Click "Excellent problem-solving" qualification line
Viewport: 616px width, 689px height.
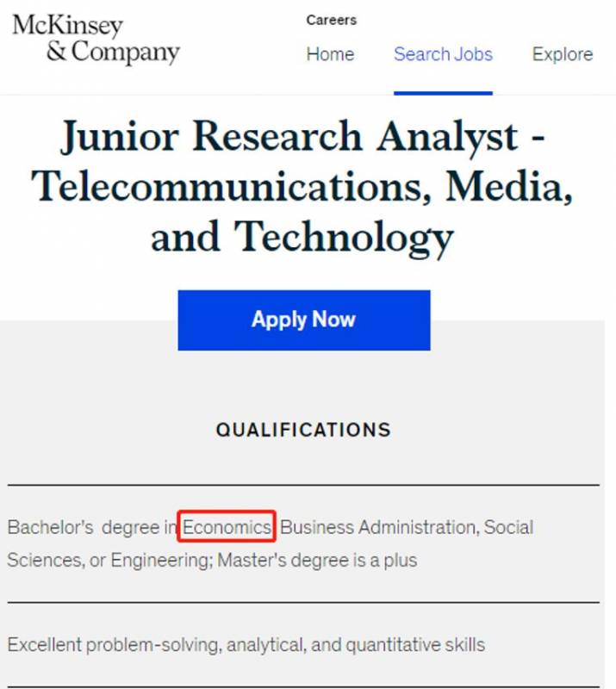pyautogui.click(x=115, y=644)
